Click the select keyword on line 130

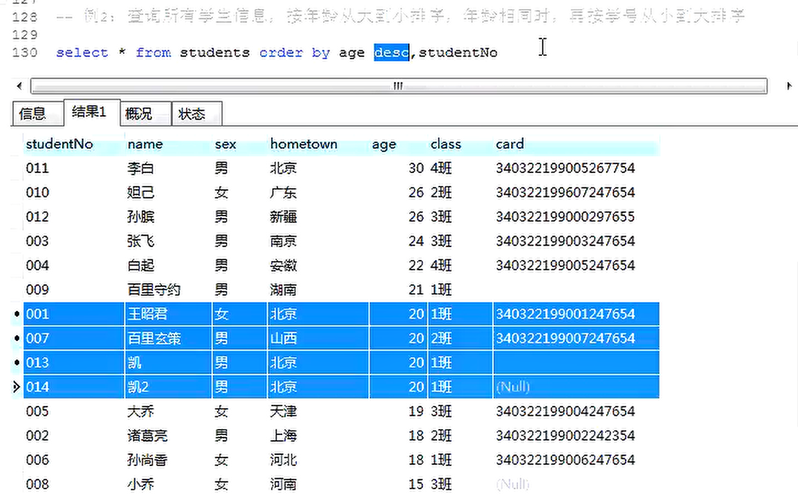(x=82, y=52)
